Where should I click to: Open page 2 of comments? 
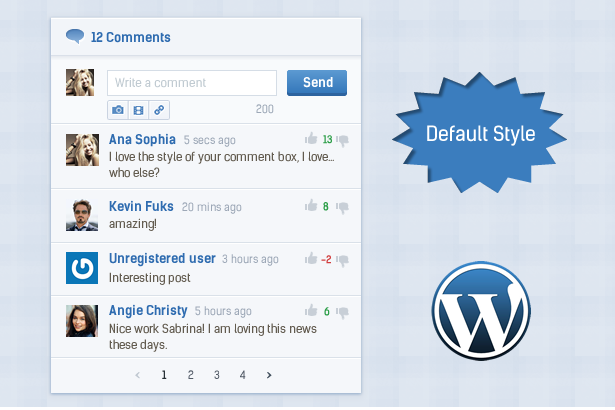point(190,375)
